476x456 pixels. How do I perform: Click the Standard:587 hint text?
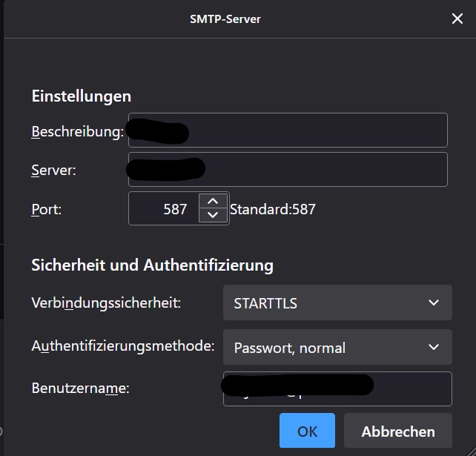pyautogui.click(x=273, y=209)
